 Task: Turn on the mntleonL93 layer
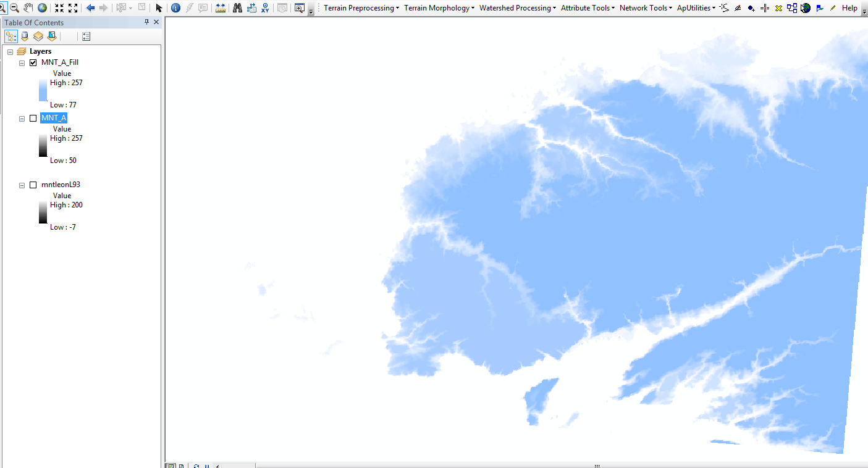tap(33, 185)
